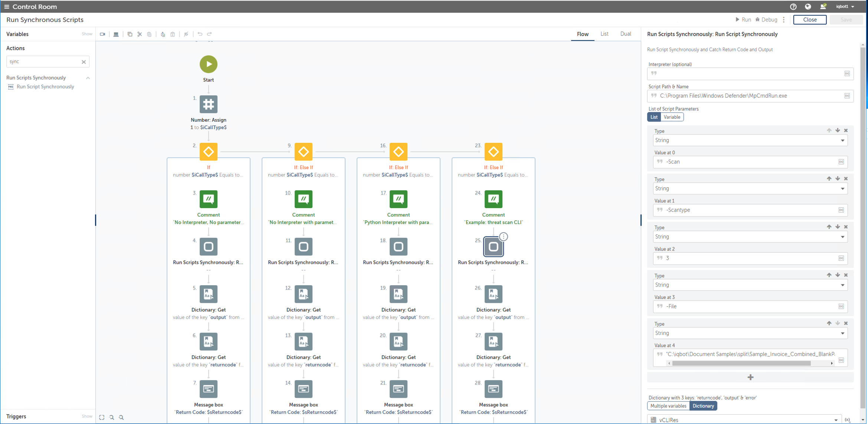Open the iqbot1 user dropdown
This screenshot has height=424, width=868.
coord(845,6)
